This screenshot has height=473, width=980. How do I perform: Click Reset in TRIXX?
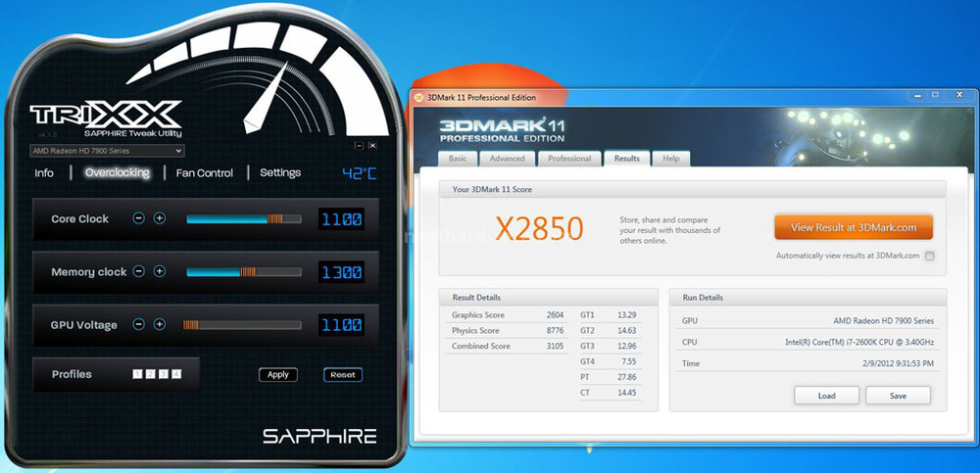coord(342,374)
